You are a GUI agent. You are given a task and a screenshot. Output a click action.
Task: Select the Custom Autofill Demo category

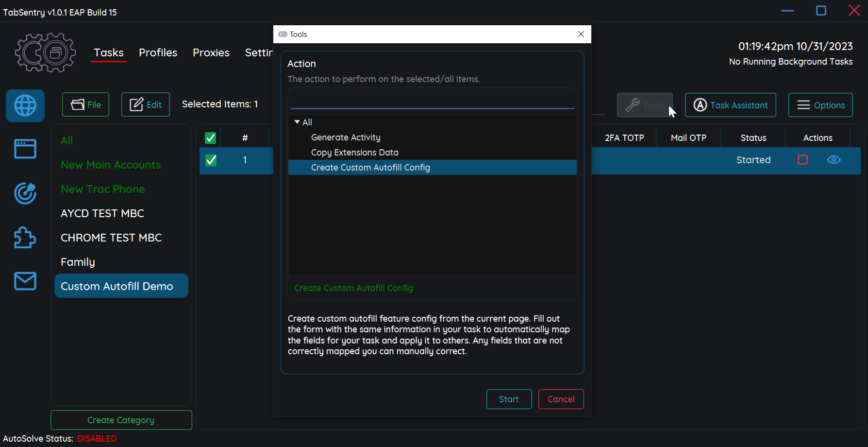point(121,286)
